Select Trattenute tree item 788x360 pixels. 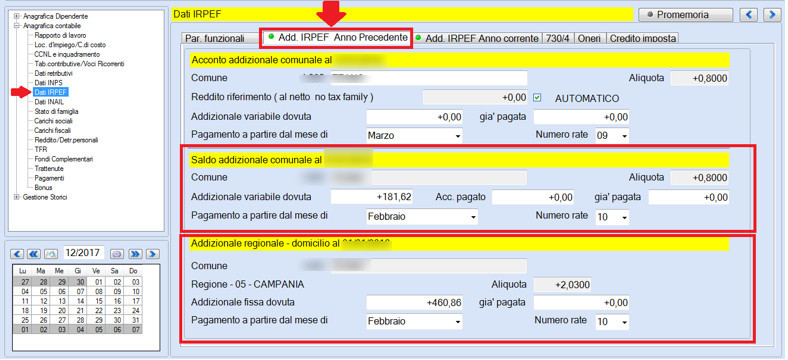click(49, 168)
